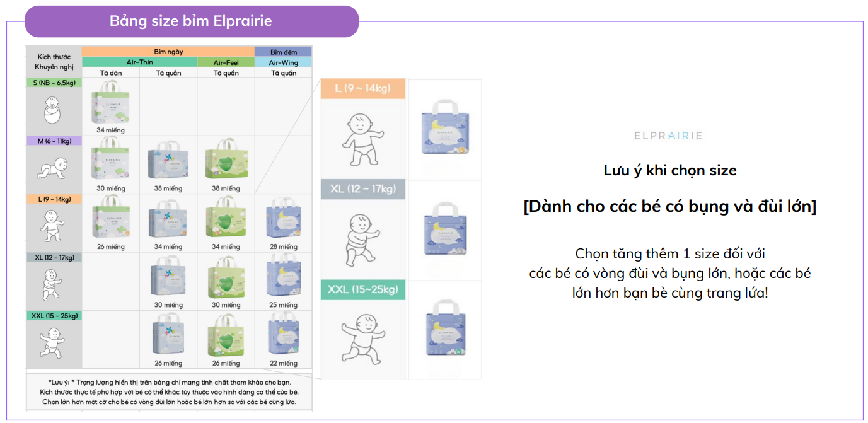Click the '25 miếng' count text

point(284,304)
